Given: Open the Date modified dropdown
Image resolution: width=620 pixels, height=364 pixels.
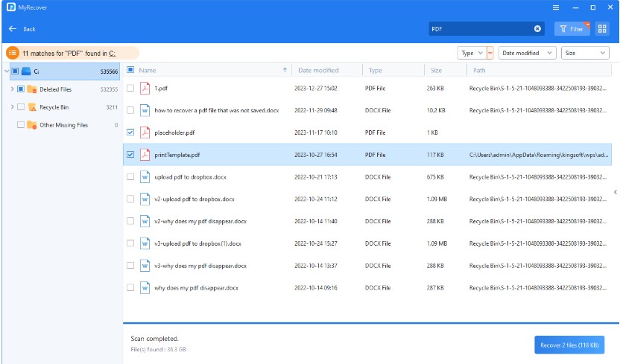Looking at the screenshot, I should pyautogui.click(x=528, y=53).
